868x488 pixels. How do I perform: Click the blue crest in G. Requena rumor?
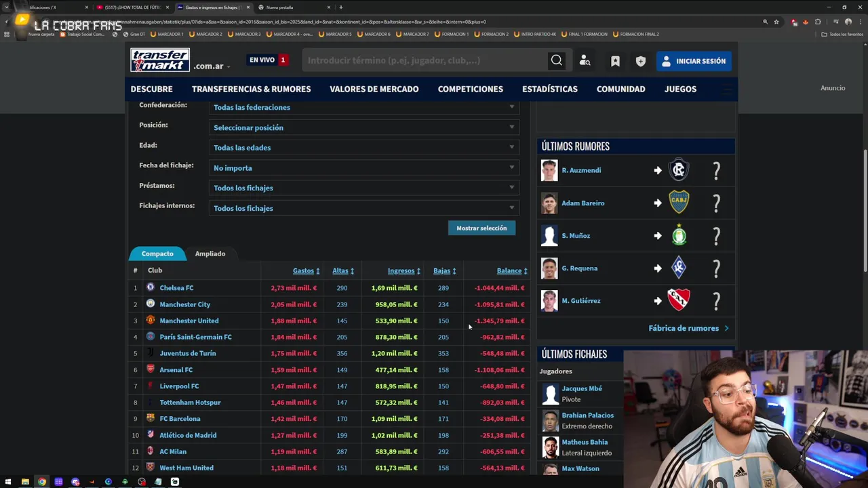679,268
